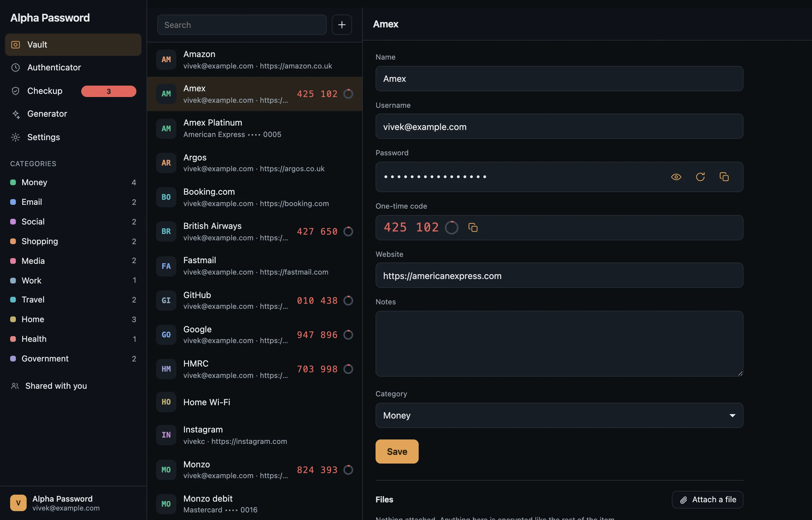The image size is (812, 520).
Task: Select the Media category color dot
Action: click(13, 261)
